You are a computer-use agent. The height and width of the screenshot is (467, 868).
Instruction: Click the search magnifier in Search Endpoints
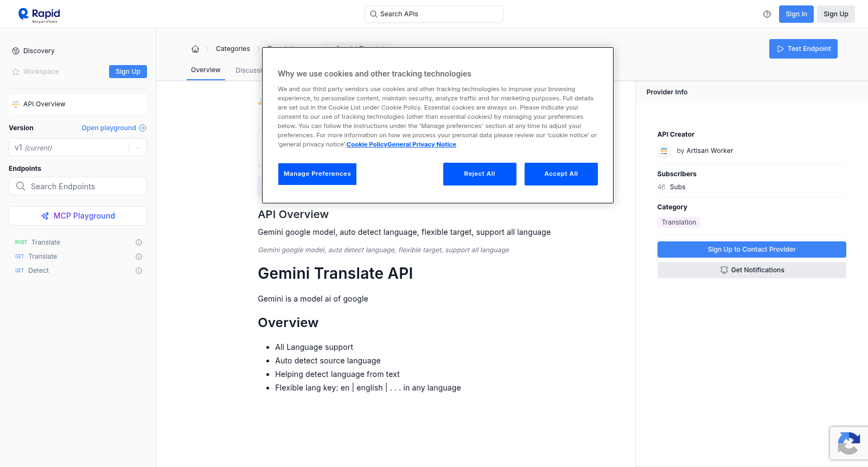click(21, 186)
